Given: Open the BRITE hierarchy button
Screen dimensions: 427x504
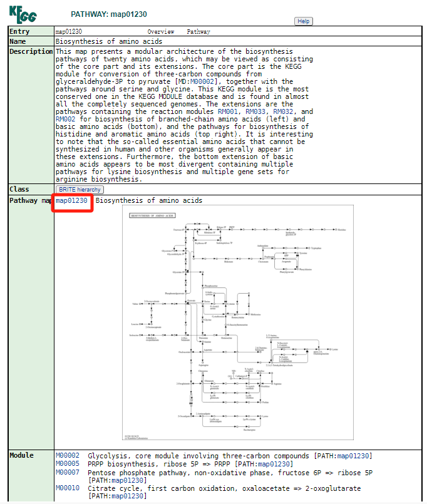Looking at the screenshot, I should [80, 190].
